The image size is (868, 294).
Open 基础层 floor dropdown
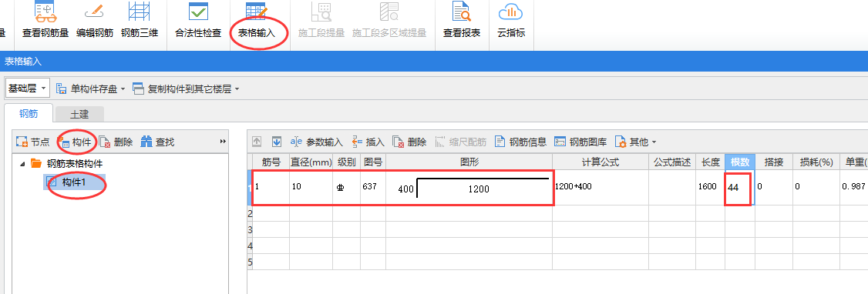pos(27,89)
